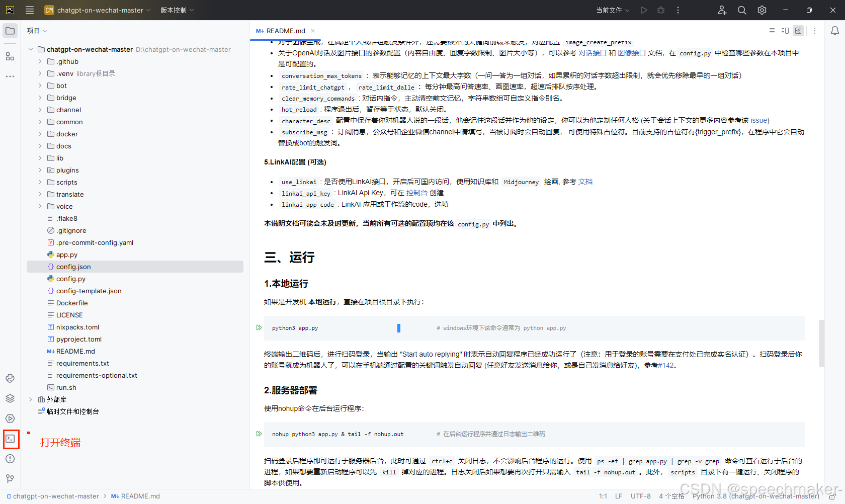The image size is (845, 504).
Task: Open IDE settings gear icon
Action: pyautogui.click(x=762, y=10)
